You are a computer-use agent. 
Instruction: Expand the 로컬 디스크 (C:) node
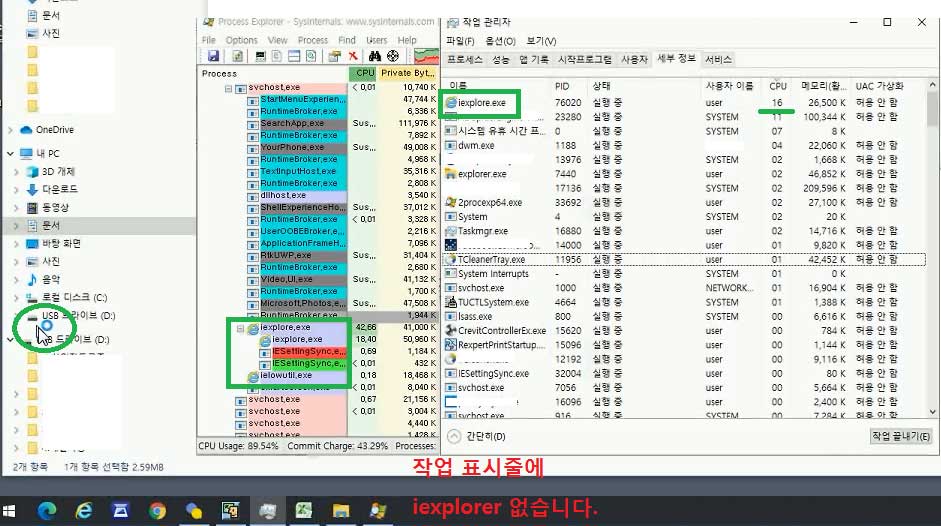click(x=16, y=298)
